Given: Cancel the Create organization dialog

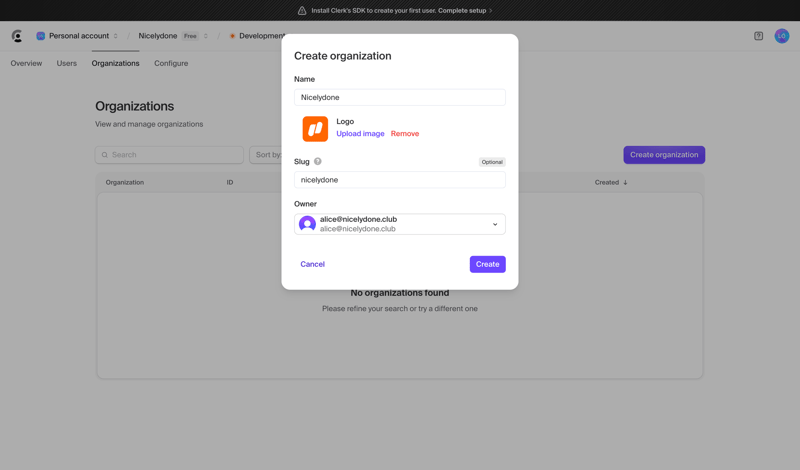Looking at the screenshot, I should (312, 264).
